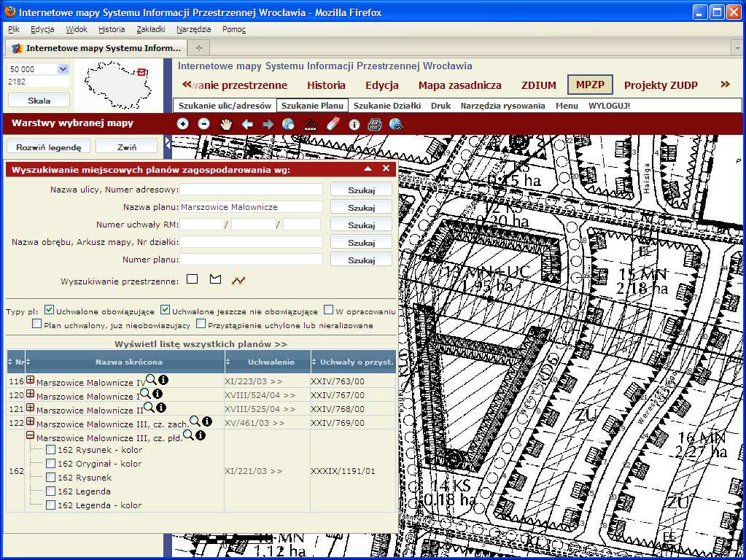Viewport: 746px width, 560px height.
Task: Activate the hand pan tool
Action: (x=225, y=124)
